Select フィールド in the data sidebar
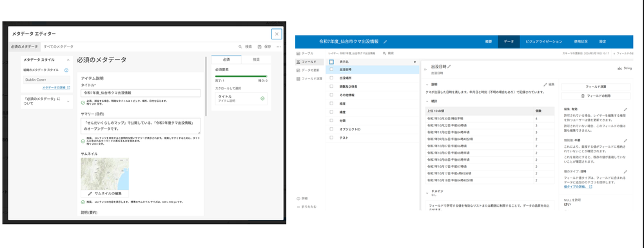This screenshot has width=644, height=248. [309, 62]
